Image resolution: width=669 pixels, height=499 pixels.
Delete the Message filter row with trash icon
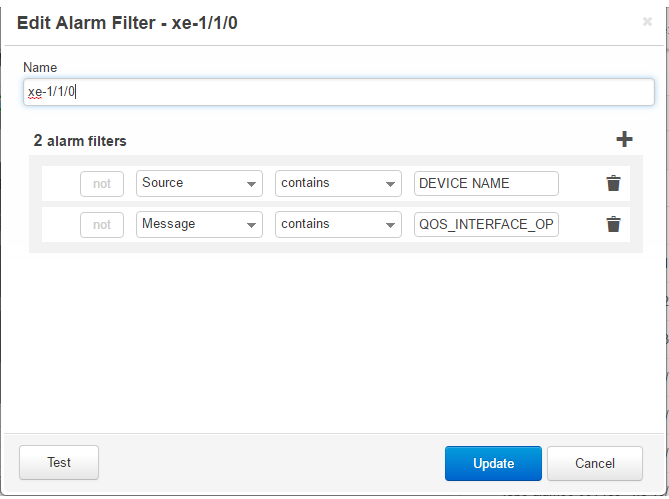[x=613, y=224]
